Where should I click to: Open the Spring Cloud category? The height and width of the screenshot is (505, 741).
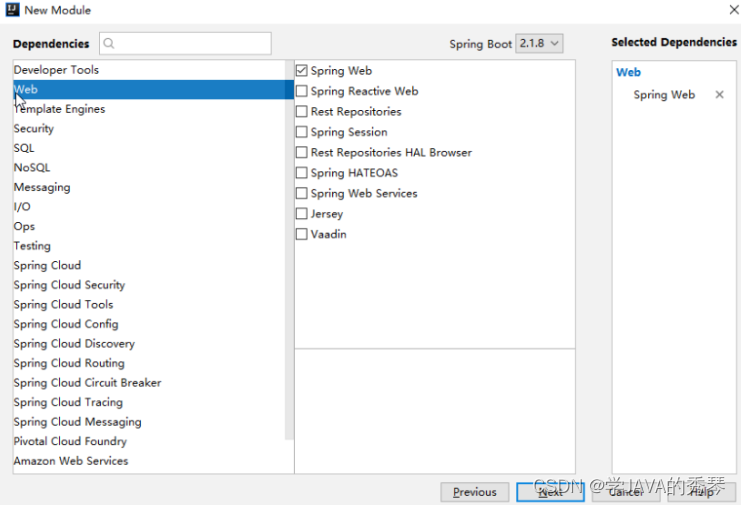click(x=149, y=265)
